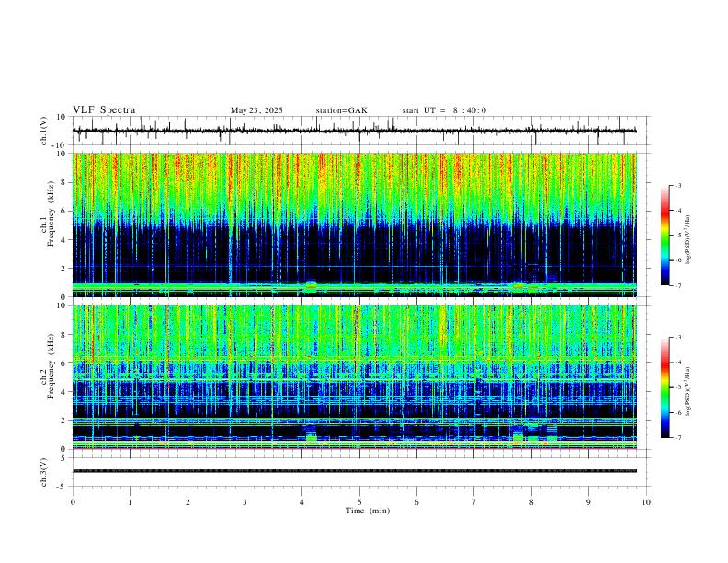
Task: Click the ch.2 spectrogram color bar
Action: tap(665, 387)
